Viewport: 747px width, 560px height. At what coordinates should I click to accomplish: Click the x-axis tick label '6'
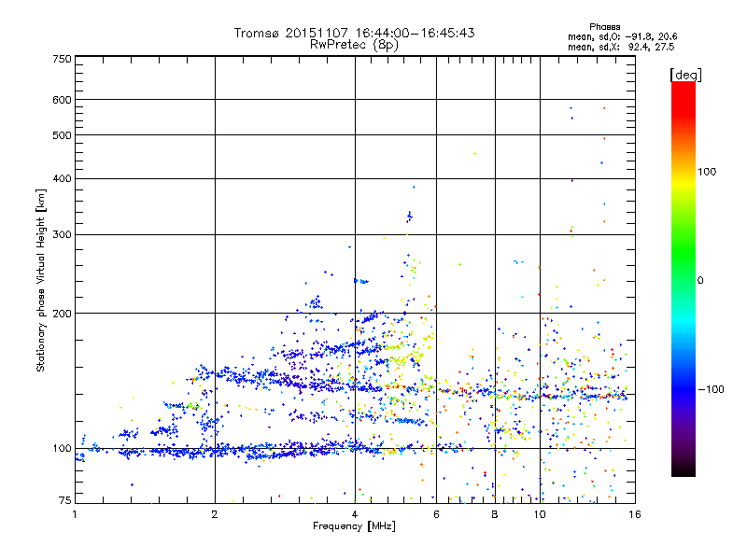click(x=436, y=514)
